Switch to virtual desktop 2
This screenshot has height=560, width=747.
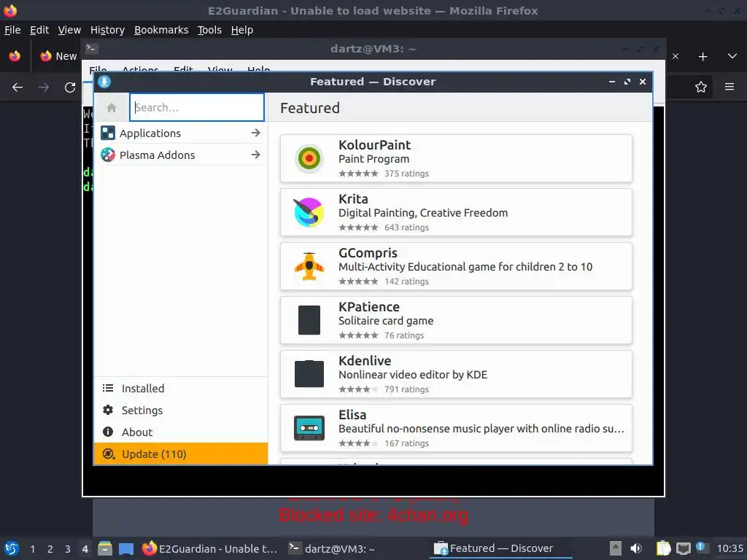click(x=50, y=549)
